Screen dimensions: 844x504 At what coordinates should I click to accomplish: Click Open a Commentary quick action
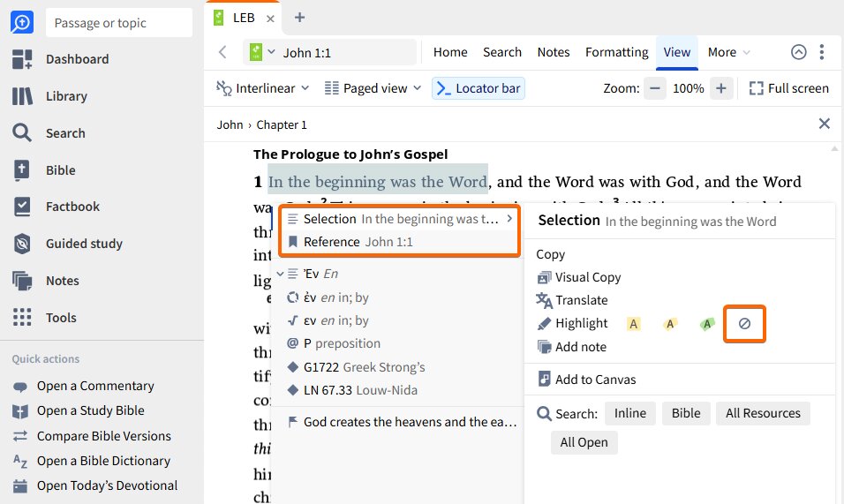pos(84,387)
